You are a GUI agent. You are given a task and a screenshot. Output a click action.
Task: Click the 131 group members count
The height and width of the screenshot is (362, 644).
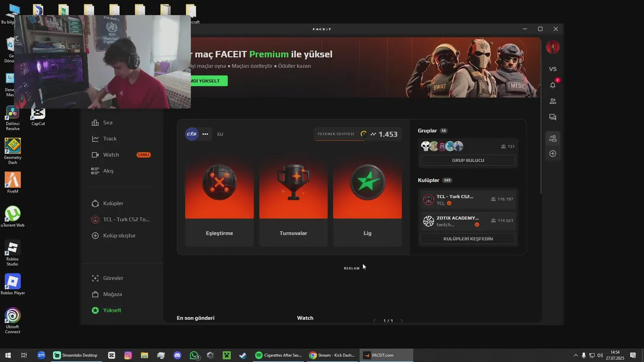tap(508, 146)
